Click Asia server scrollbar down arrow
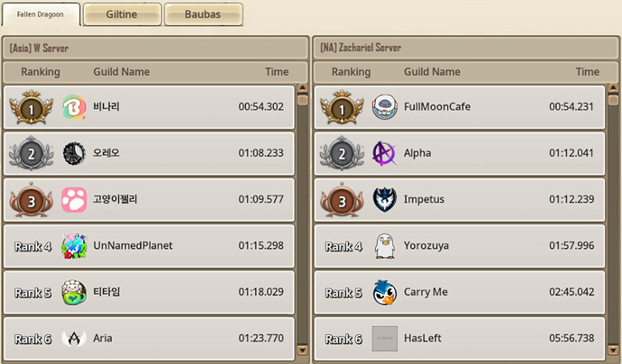This screenshot has height=364, width=622. click(x=302, y=350)
